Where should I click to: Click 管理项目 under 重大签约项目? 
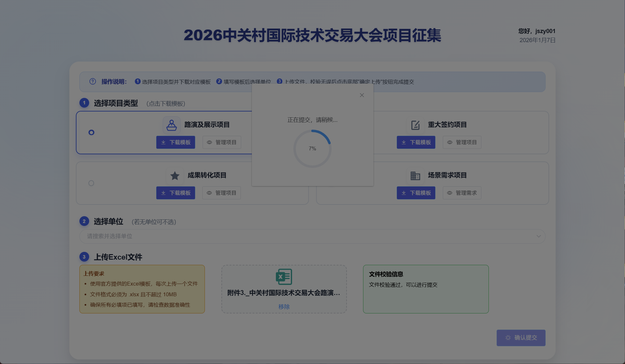click(462, 142)
